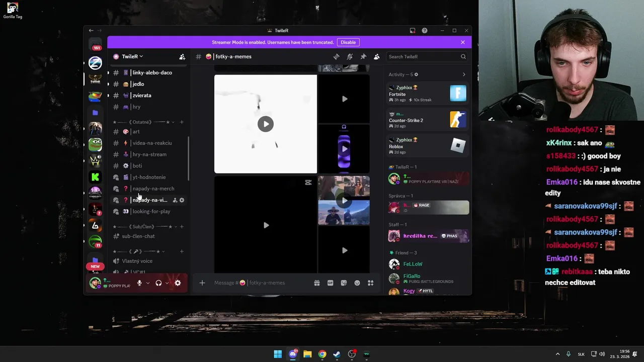Screen dimensions: 644x362
Task: Open File Explorer from taskbar
Action: (x=307, y=354)
